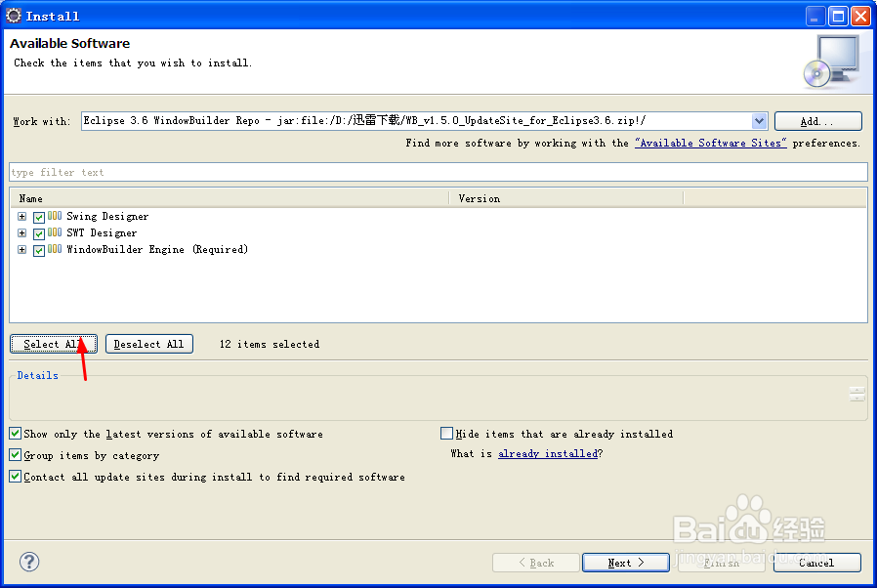
Task: Expand the Swing Designer tree node
Action: (21, 217)
